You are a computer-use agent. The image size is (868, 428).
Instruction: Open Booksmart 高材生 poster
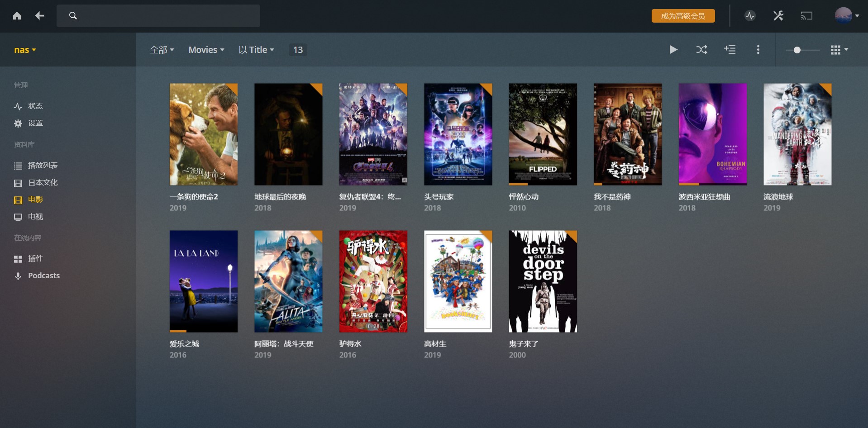458,281
